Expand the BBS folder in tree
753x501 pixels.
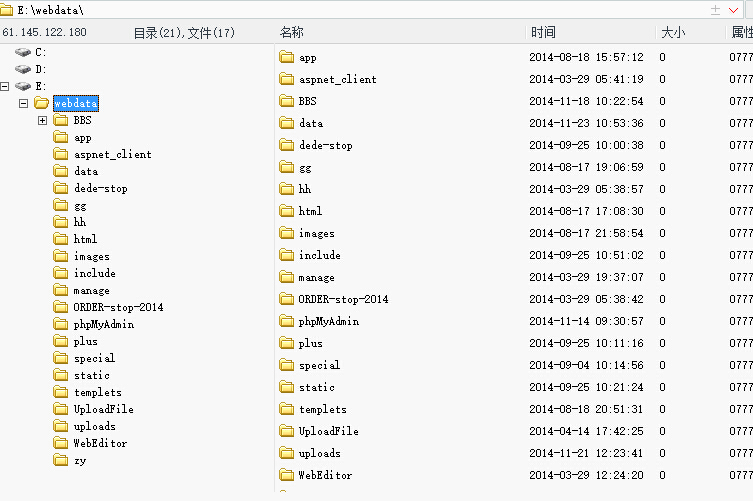[42, 120]
